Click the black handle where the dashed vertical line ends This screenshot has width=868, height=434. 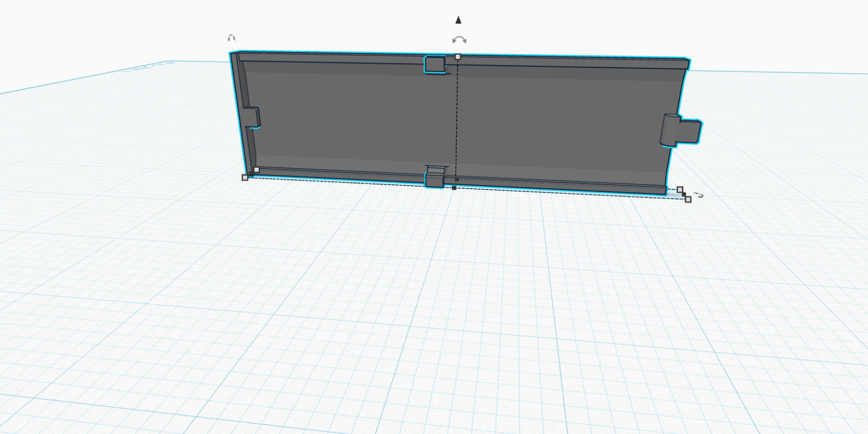457,180
